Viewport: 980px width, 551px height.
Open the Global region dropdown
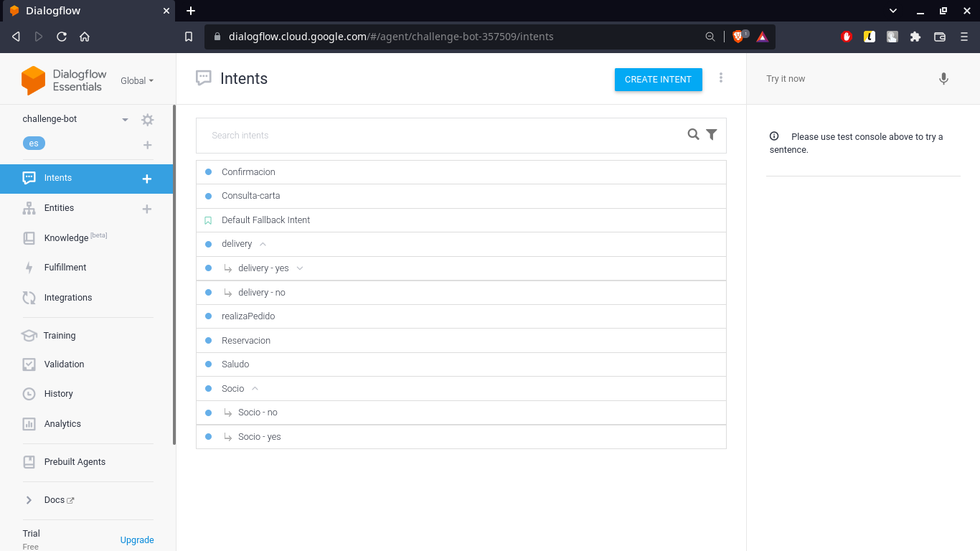point(136,80)
